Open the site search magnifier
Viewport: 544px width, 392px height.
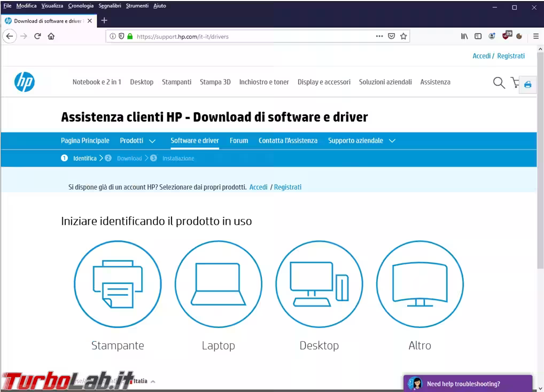point(499,82)
